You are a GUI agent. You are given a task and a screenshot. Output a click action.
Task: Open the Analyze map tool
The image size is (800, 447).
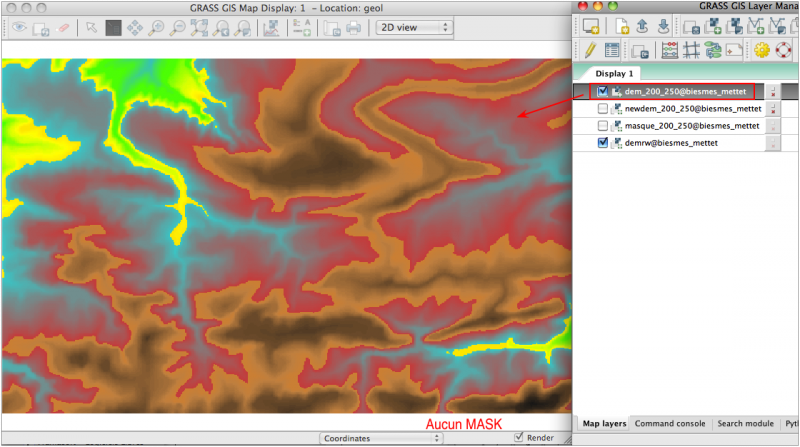point(272,28)
